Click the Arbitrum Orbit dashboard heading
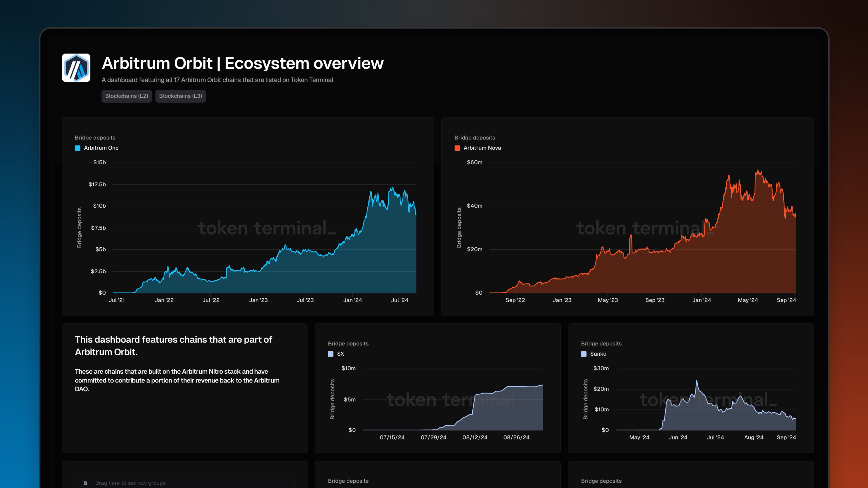Viewport: 868px width, 488px height. [x=243, y=63]
